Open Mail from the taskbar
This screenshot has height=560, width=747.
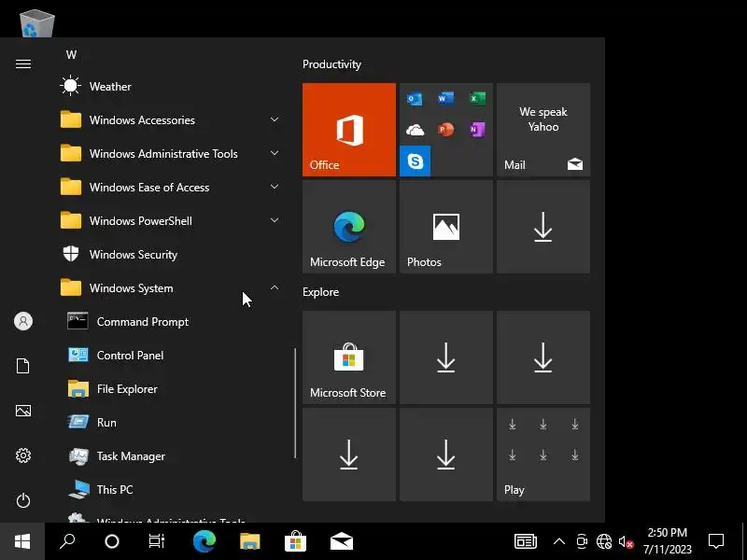[x=342, y=541]
